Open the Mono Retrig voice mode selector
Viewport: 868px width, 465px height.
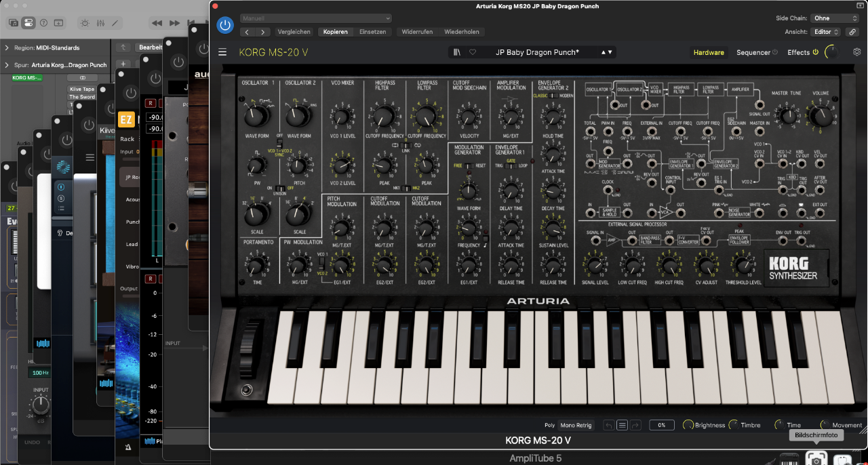click(x=576, y=425)
